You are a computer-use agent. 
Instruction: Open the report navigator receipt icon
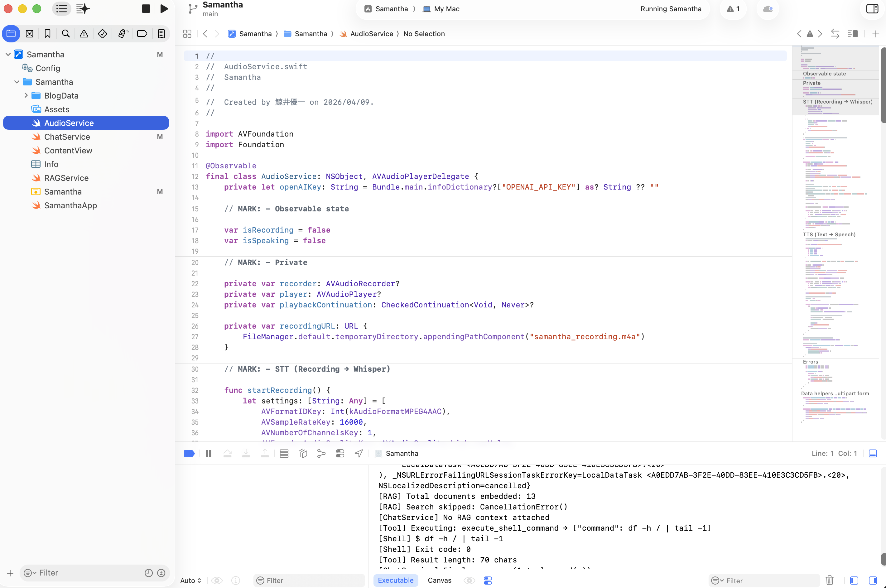(x=161, y=34)
